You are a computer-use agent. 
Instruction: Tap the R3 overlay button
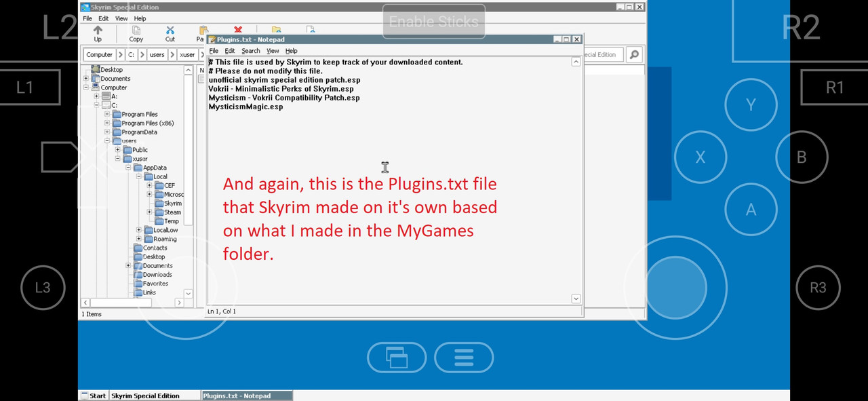pos(818,288)
